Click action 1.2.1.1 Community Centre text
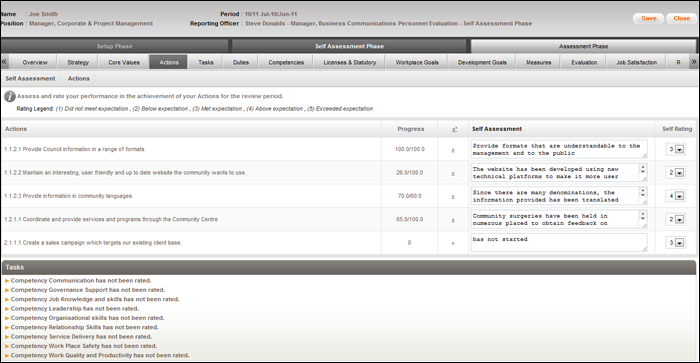Screen dimensions: 700x363 (111, 220)
